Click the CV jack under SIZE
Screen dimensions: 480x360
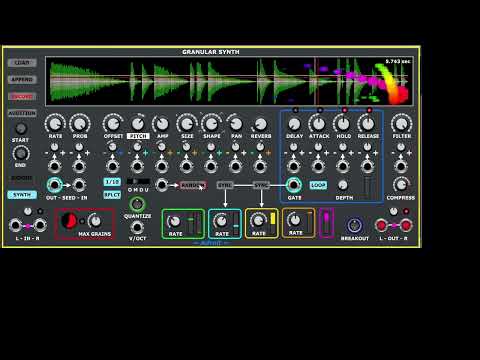click(x=186, y=166)
